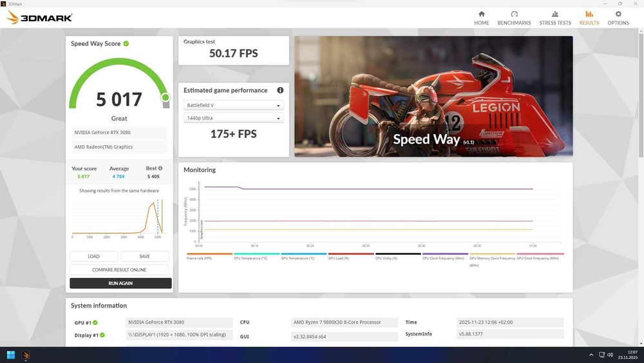Toggle the Frame rate (FPS) legend
Image resolution: width=644 pixels, height=363 pixels.
click(209, 256)
